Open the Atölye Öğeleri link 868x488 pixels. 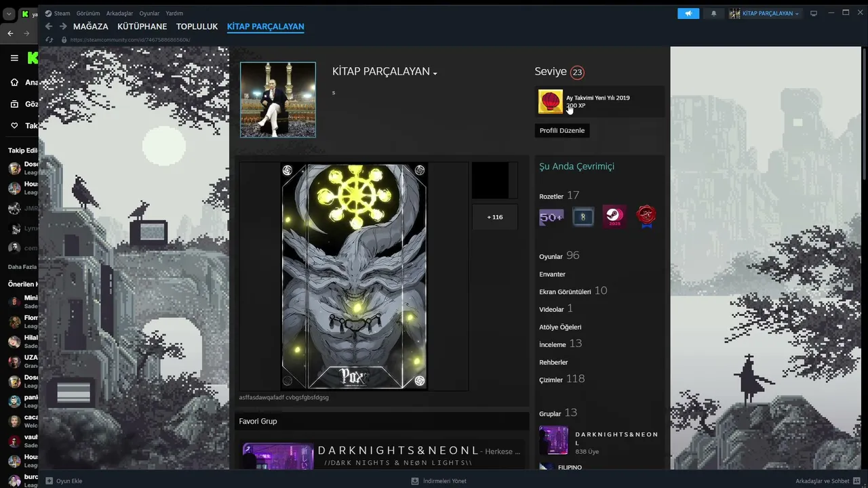tap(560, 327)
